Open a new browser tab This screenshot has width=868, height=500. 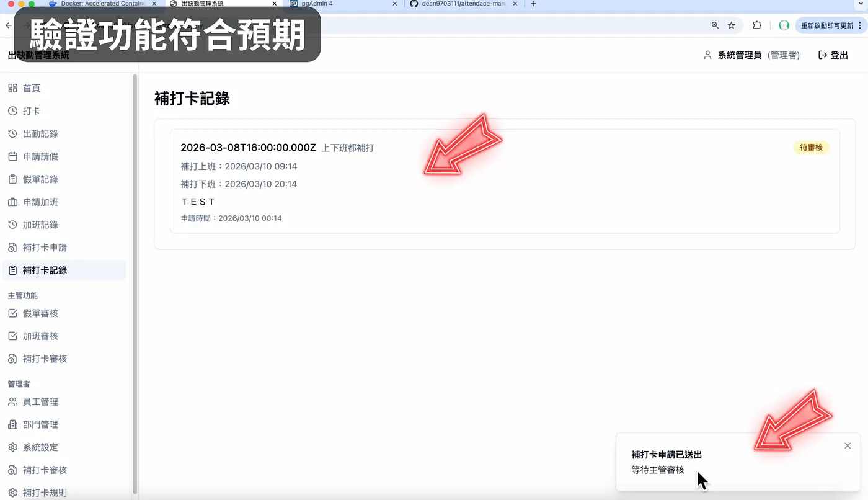pos(533,4)
